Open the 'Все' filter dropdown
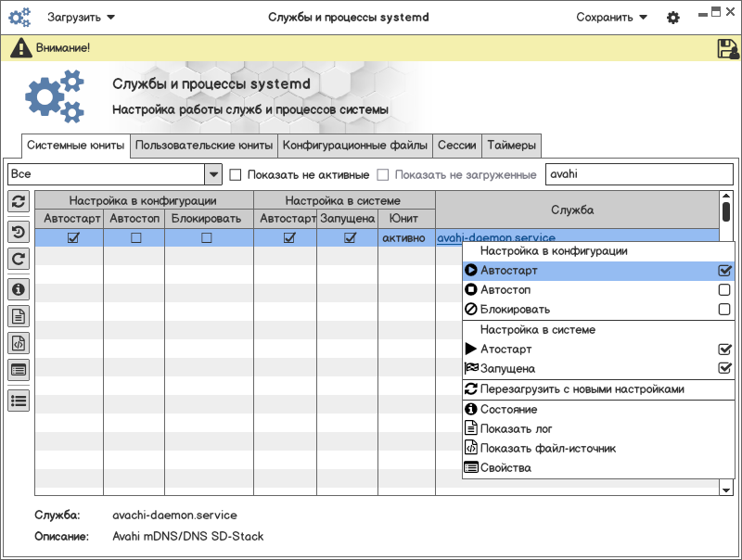 coord(213,174)
